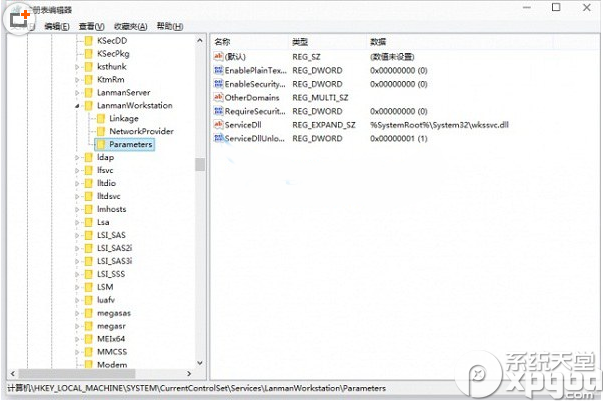603x402 pixels.
Task: Click the tree vertical scrollbar thumb
Action: click(200, 164)
